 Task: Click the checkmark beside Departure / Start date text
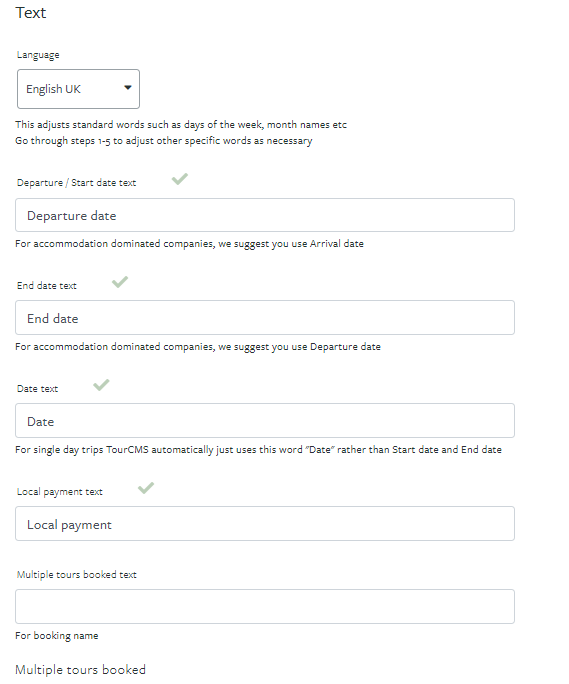coord(180,179)
